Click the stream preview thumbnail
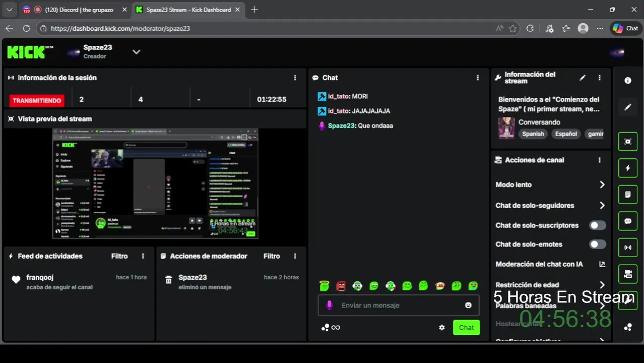The image size is (644, 363). click(155, 183)
